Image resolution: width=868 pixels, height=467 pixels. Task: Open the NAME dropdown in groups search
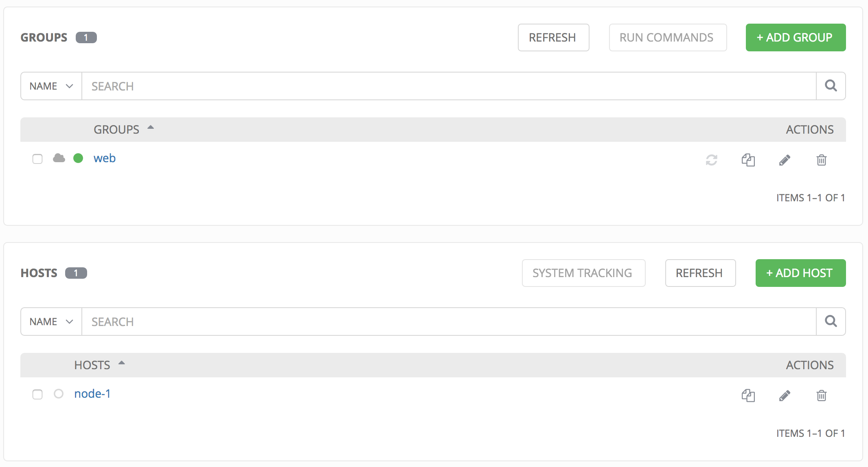(x=51, y=86)
